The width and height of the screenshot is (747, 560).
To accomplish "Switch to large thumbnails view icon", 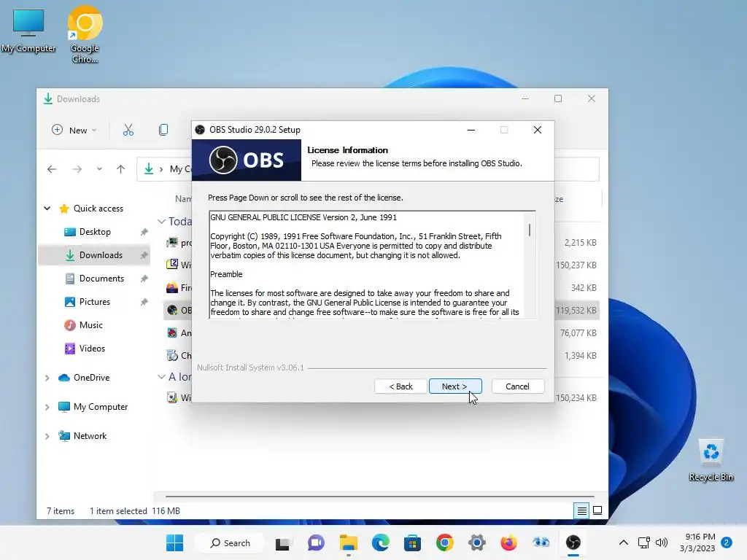I will coord(597,511).
